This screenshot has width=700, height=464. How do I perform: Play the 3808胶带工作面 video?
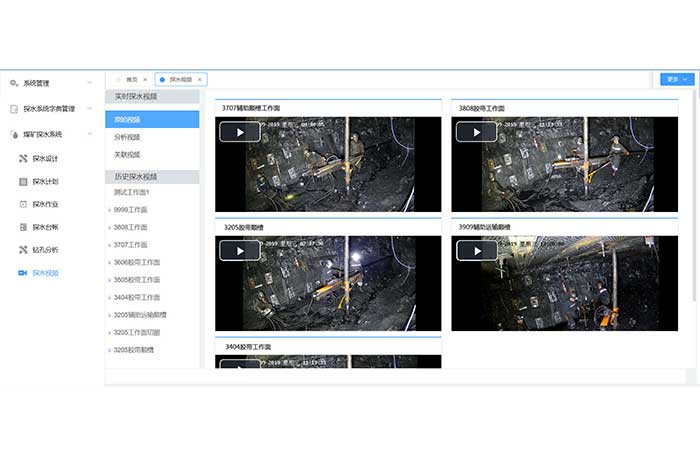coord(476,132)
